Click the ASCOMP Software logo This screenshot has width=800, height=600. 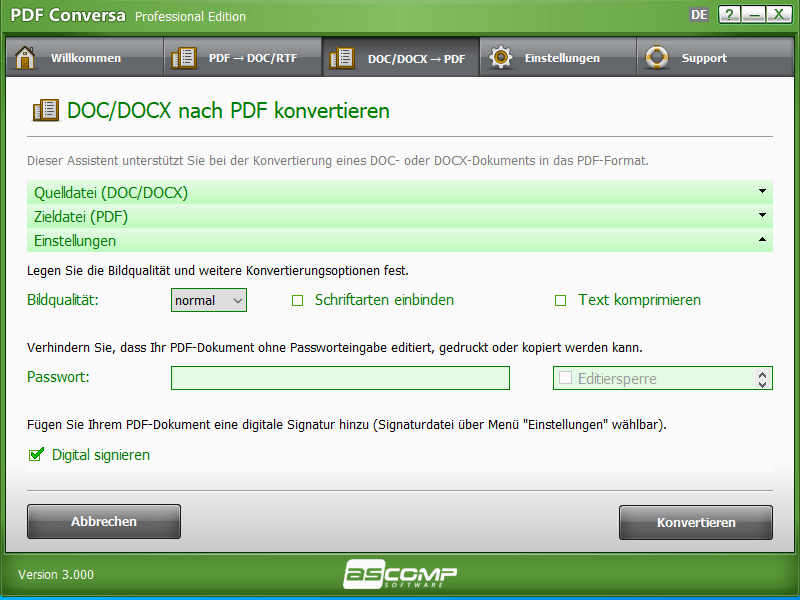pos(400,575)
